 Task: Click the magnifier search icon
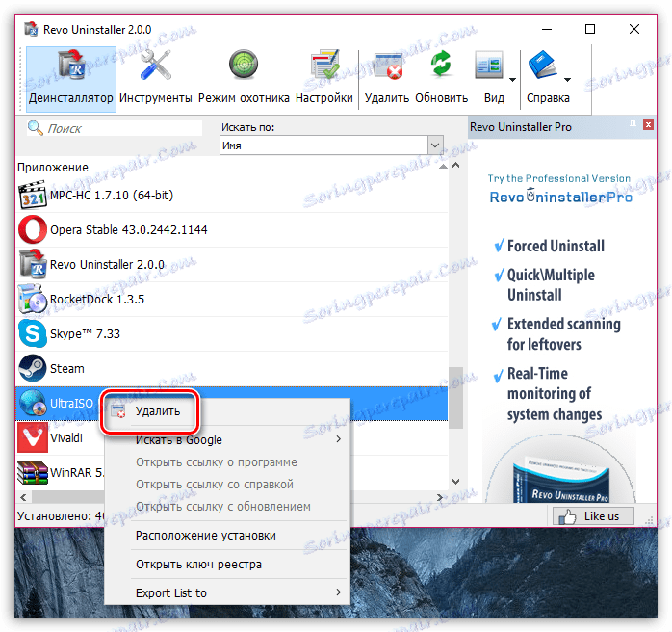click(x=36, y=128)
